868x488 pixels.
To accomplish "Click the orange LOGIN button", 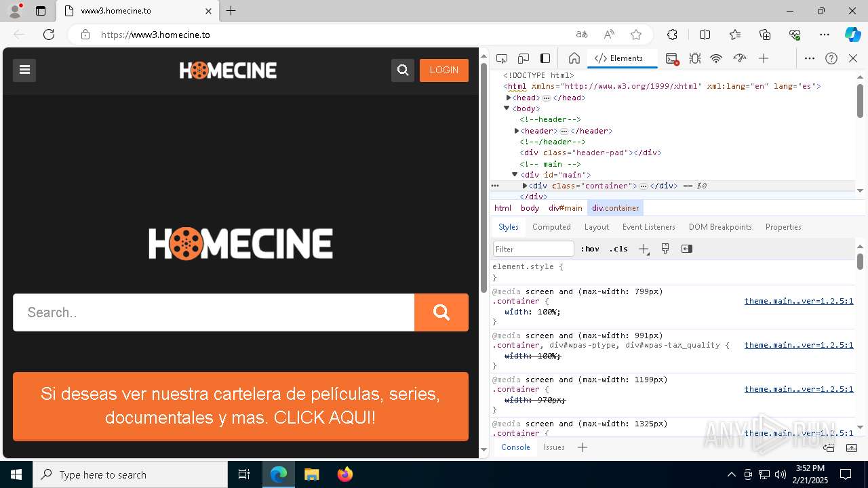I will pyautogui.click(x=444, y=70).
